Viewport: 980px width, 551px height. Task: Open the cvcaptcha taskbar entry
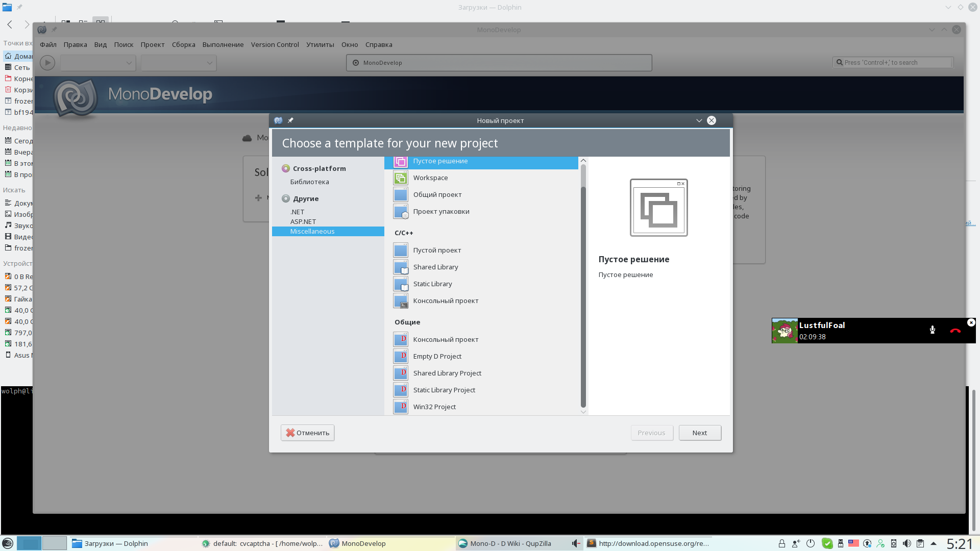point(262,543)
